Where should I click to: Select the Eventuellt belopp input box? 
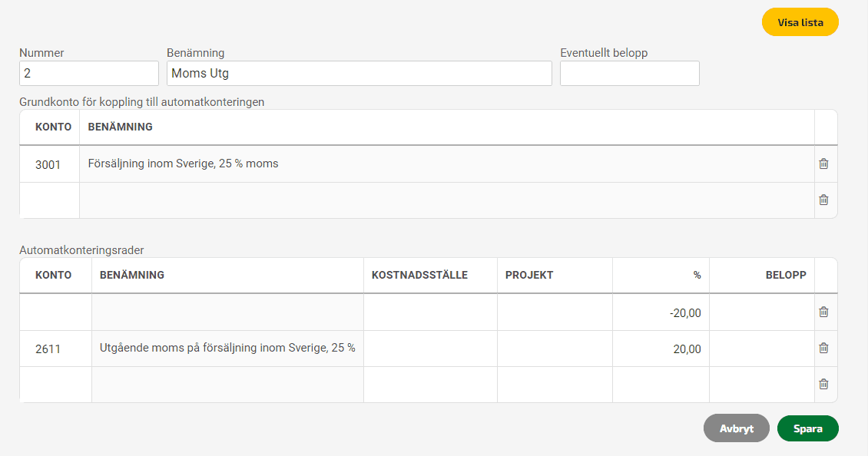tap(629, 73)
